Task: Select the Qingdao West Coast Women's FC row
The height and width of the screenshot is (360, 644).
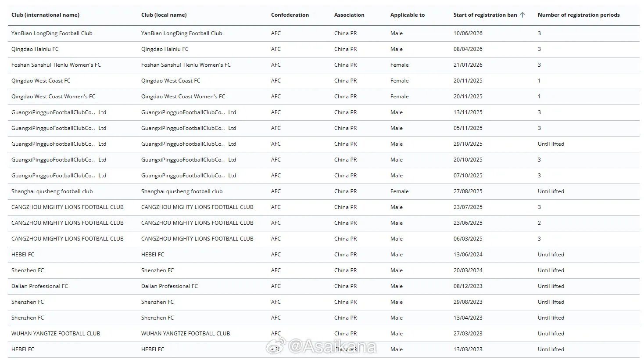Action: click(x=324, y=97)
